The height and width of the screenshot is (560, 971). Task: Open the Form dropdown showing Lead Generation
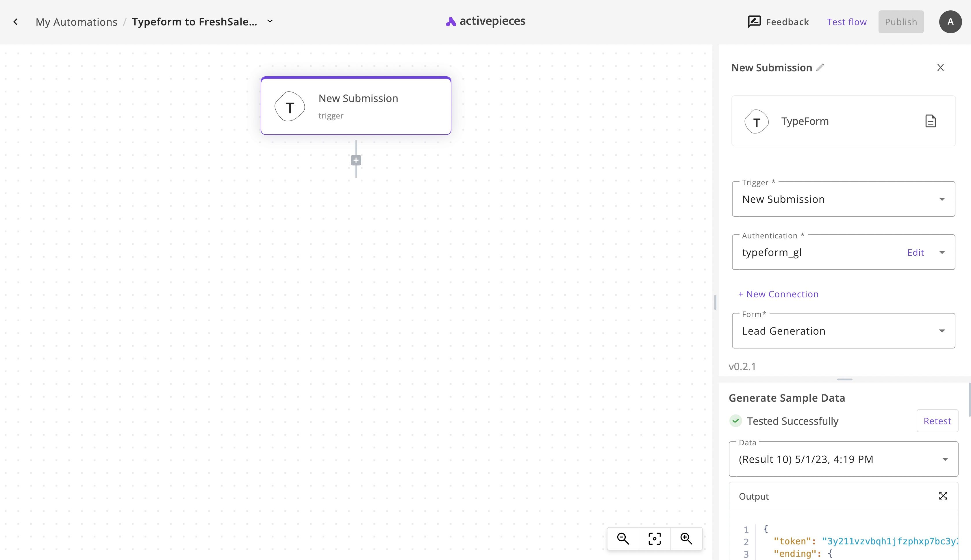[843, 331]
